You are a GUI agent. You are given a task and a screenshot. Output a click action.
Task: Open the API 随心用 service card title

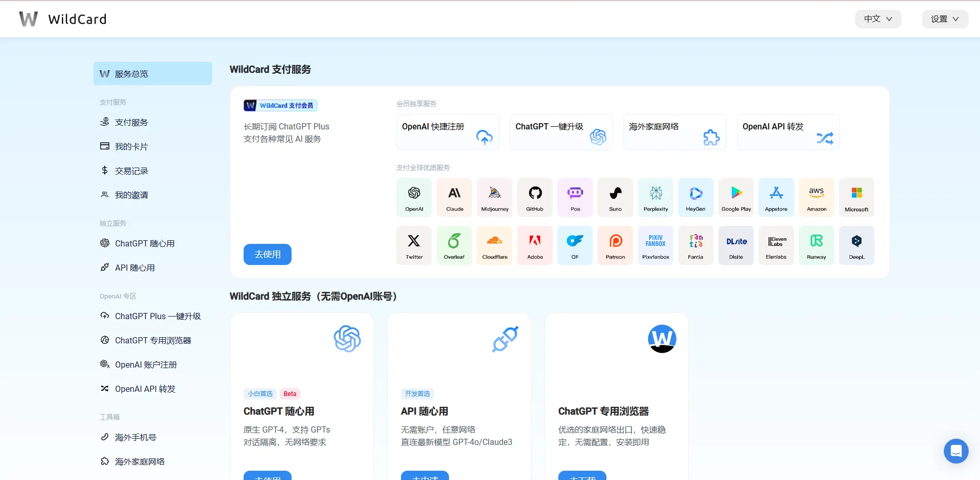pos(424,411)
